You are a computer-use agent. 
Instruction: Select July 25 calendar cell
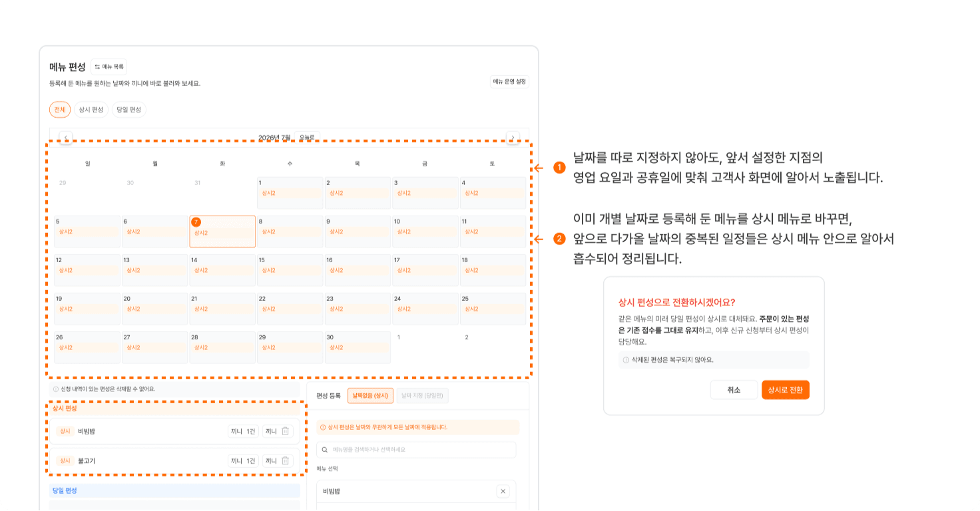pyautogui.click(x=493, y=309)
